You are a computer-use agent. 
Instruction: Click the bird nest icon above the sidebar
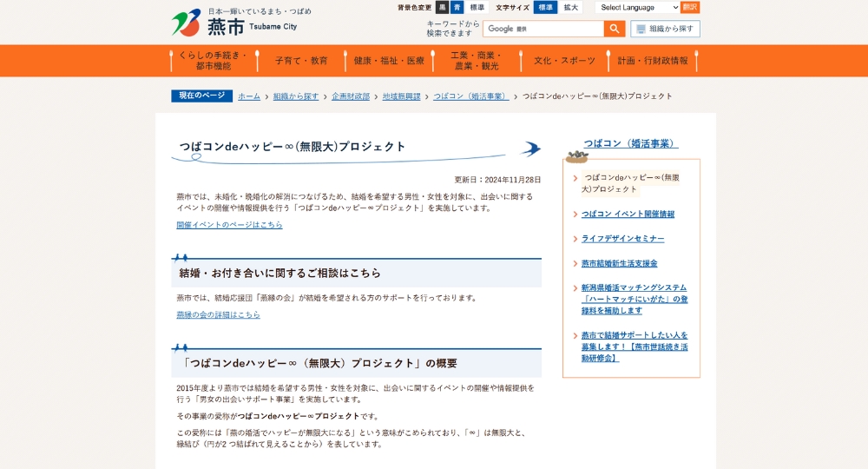click(x=576, y=156)
